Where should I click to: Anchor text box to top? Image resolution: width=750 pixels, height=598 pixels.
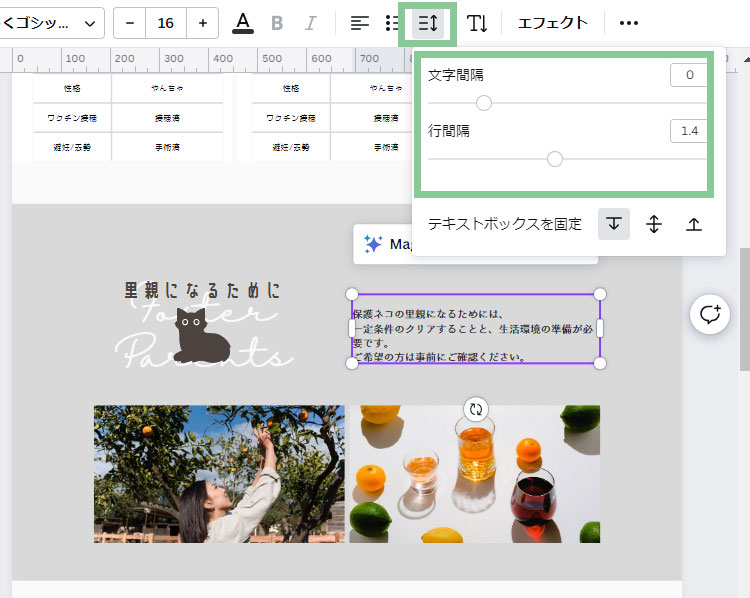(x=614, y=224)
